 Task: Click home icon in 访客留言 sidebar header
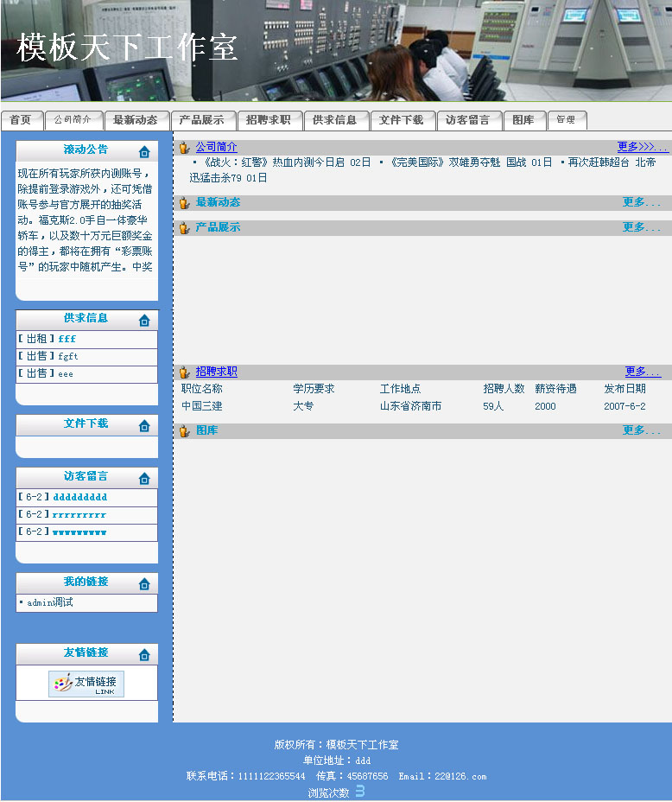pos(144,479)
